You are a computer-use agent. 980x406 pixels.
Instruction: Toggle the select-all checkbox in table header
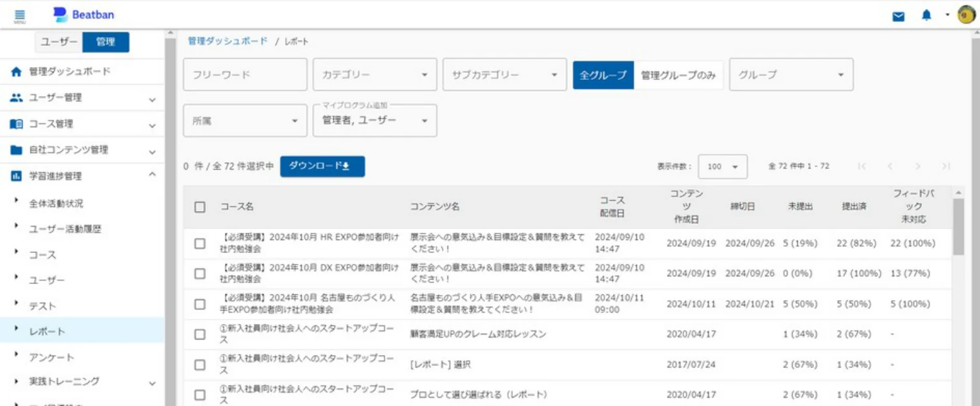pyautogui.click(x=200, y=207)
